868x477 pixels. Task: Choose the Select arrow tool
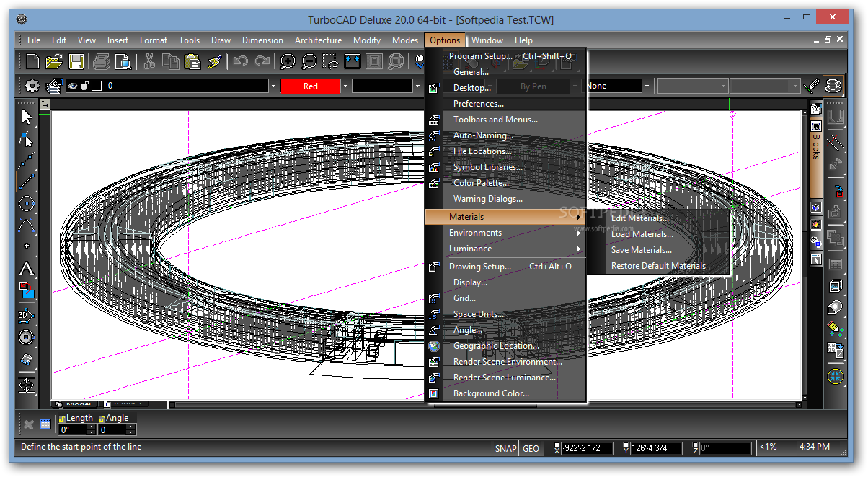[27, 117]
